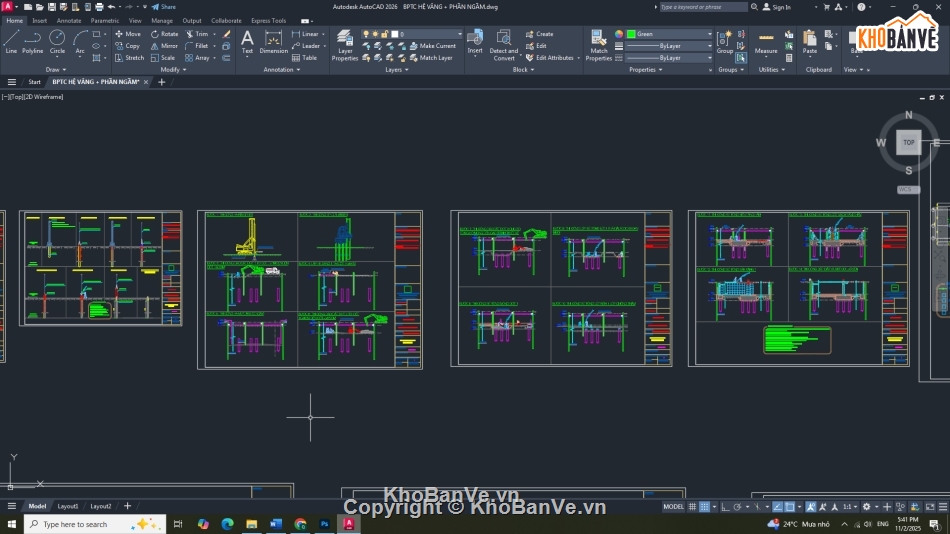The height and width of the screenshot is (534, 950).
Task: Switch to the Annotate ribbon tab
Action: [x=69, y=20]
